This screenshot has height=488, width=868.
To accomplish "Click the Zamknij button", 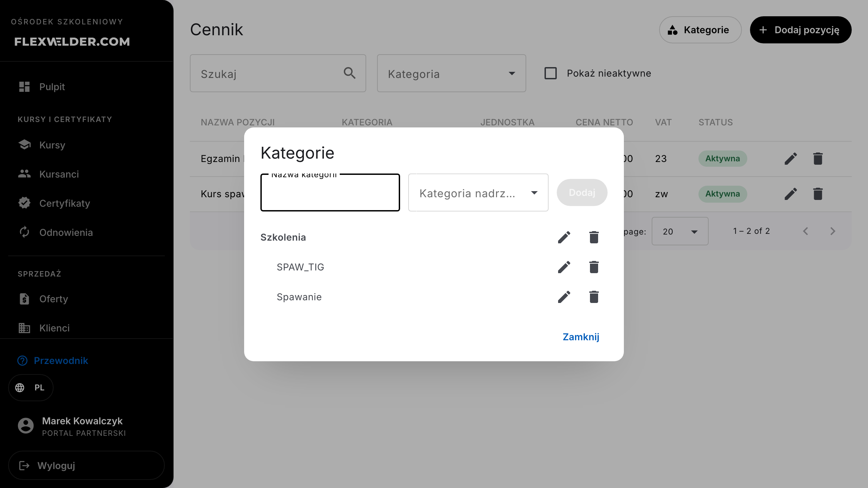I will coord(581,337).
